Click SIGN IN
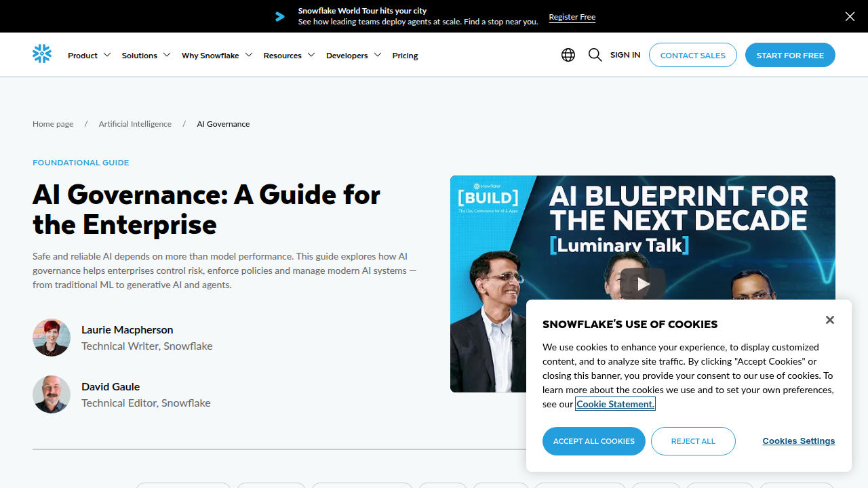This screenshot has width=868, height=488. coord(625,55)
